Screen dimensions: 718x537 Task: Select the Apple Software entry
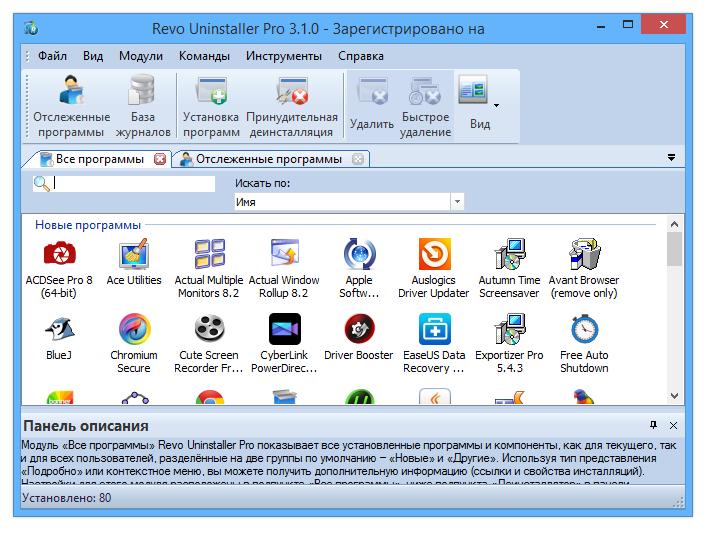[x=359, y=268]
